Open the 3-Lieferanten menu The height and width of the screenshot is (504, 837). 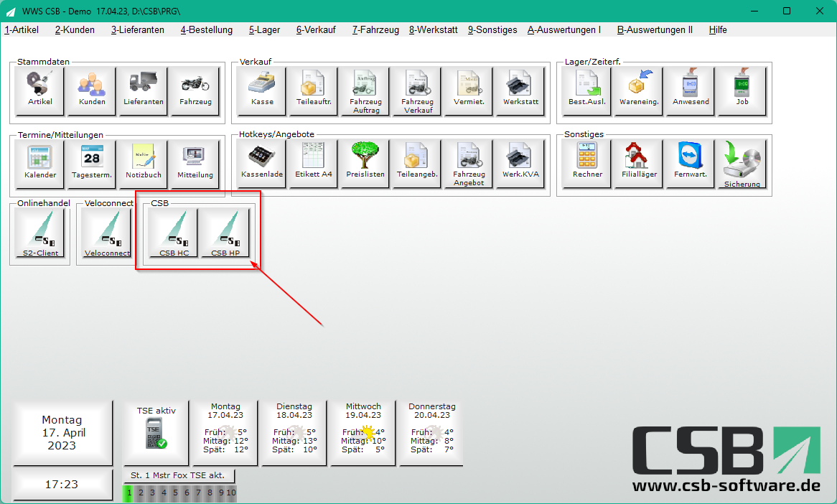(x=138, y=30)
